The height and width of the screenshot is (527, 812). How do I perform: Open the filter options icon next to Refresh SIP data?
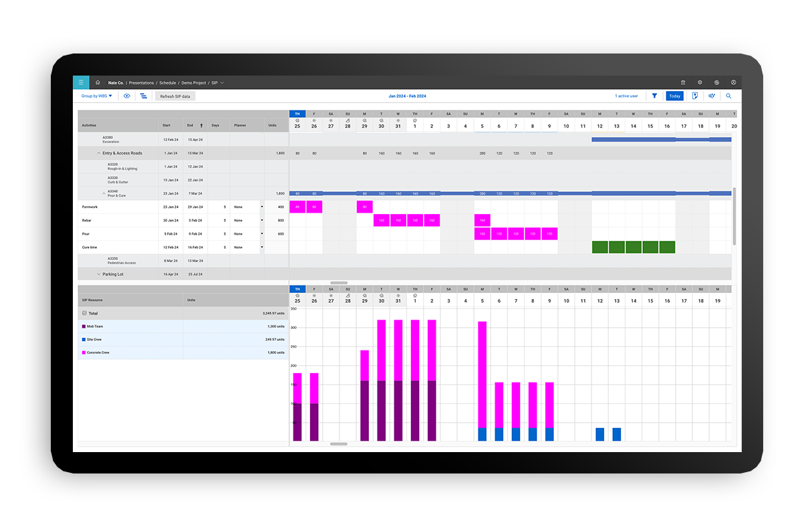tap(144, 96)
